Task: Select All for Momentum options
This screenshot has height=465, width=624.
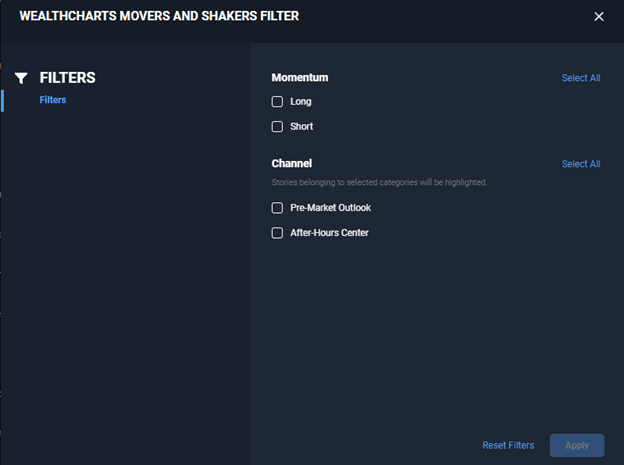Action: pos(581,78)
